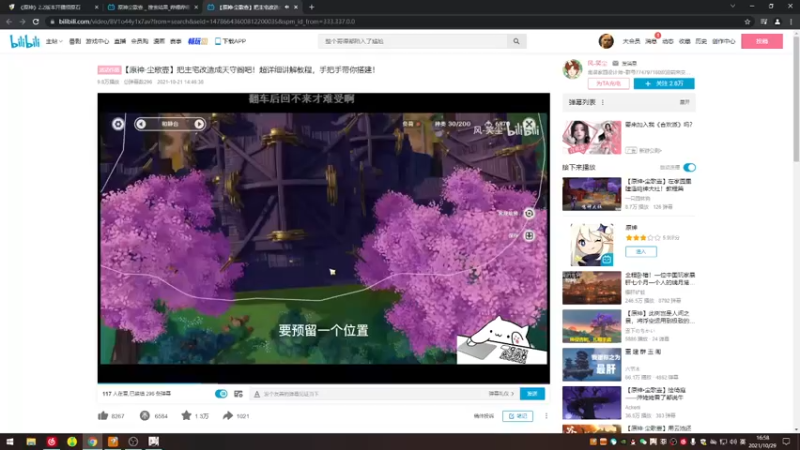This screenshot has height=450, width=800.
Task: Open the more options dots below the video
Action: click(x=546, y=416)
